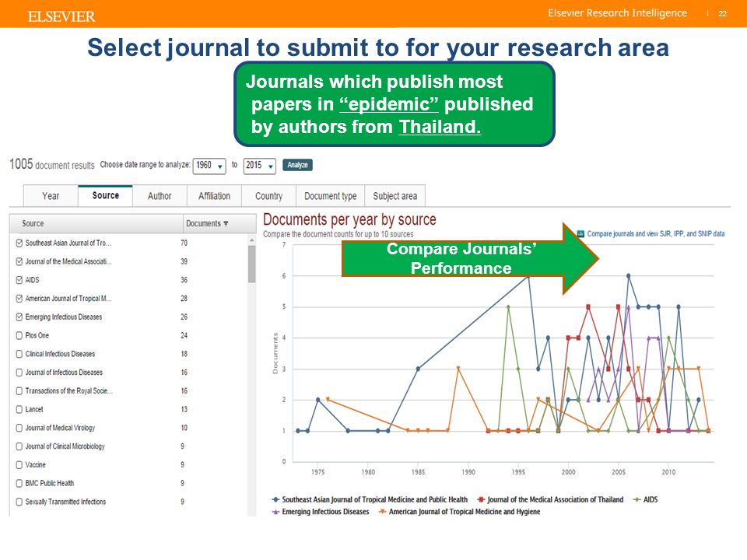The image size is (747, 560).
Task: Open the start year 1960 dropdown
Action: pos(209,166)
